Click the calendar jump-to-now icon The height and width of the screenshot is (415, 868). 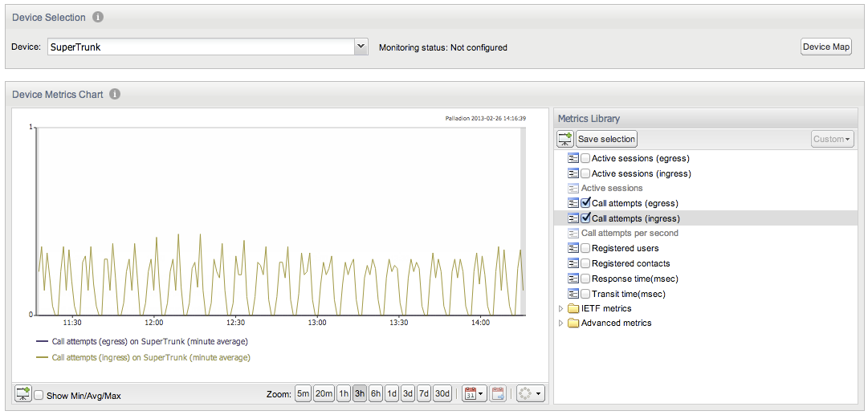pos(498,394)
